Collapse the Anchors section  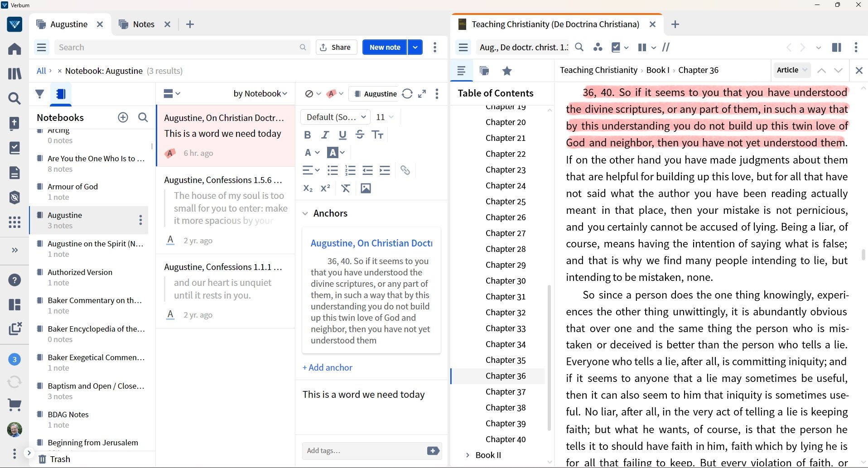pos(305,213)
